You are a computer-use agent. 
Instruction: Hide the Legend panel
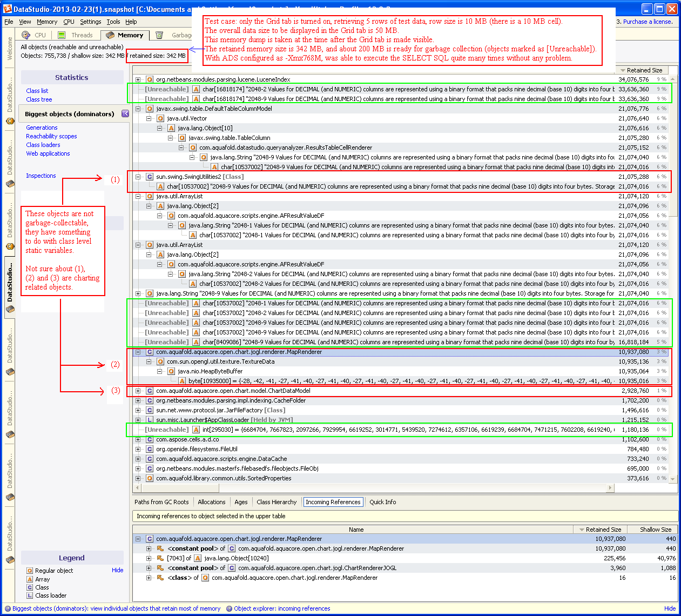117,570
